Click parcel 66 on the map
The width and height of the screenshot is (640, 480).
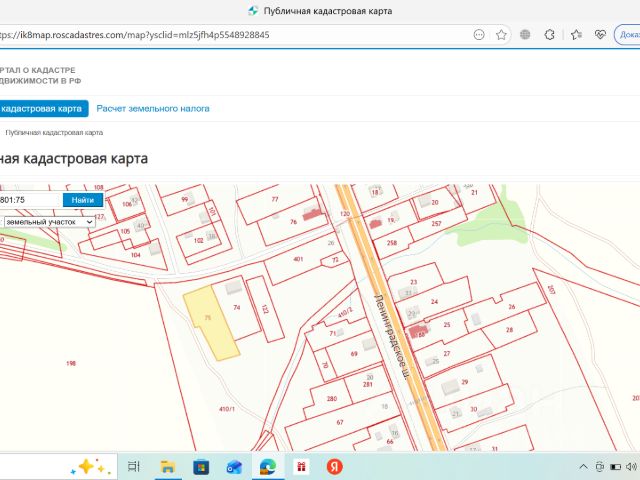[x=390, y=442]
